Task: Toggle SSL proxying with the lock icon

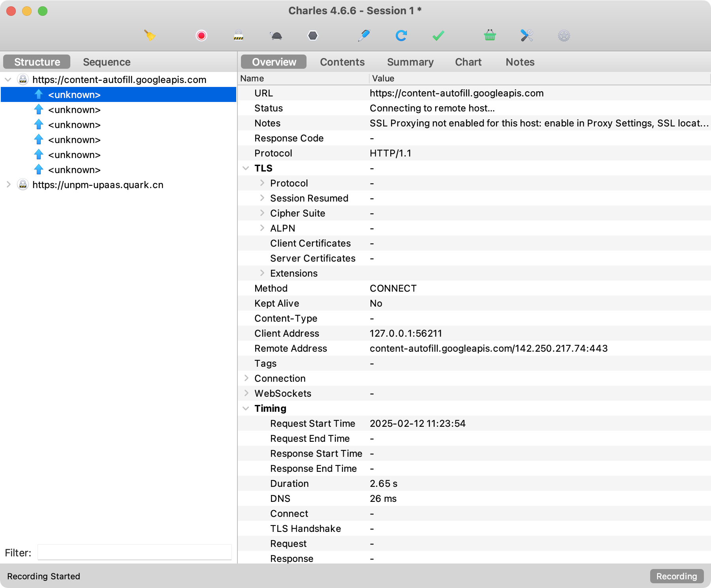Action: coord(238,36)
